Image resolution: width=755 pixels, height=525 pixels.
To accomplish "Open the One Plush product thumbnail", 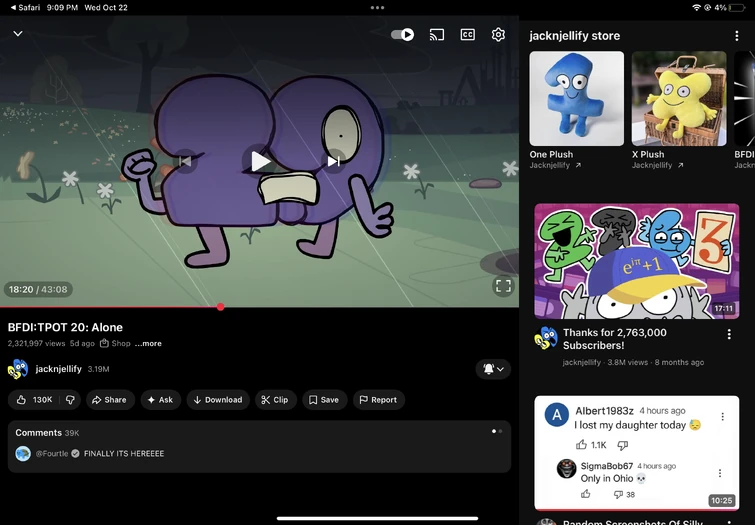I will click(576, 98).
